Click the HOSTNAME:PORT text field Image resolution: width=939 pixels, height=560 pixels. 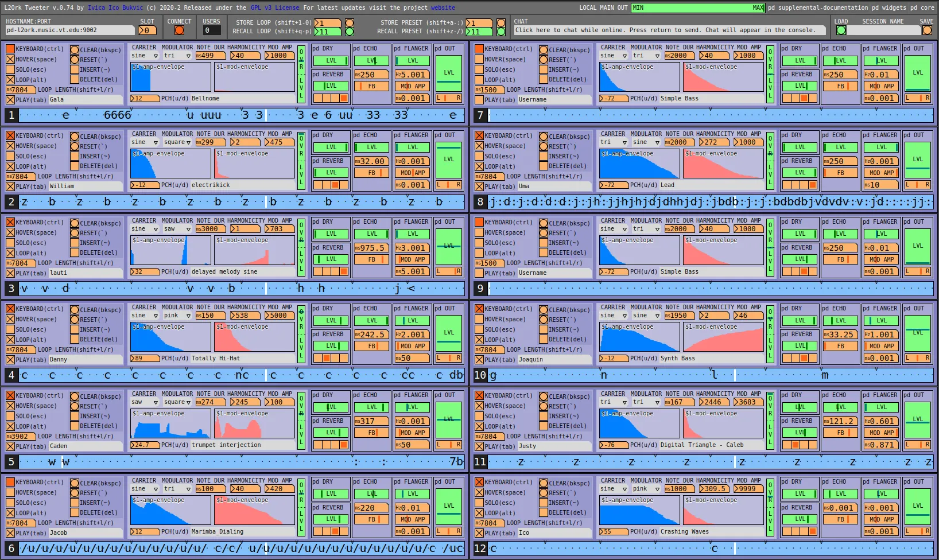point(70,30)
